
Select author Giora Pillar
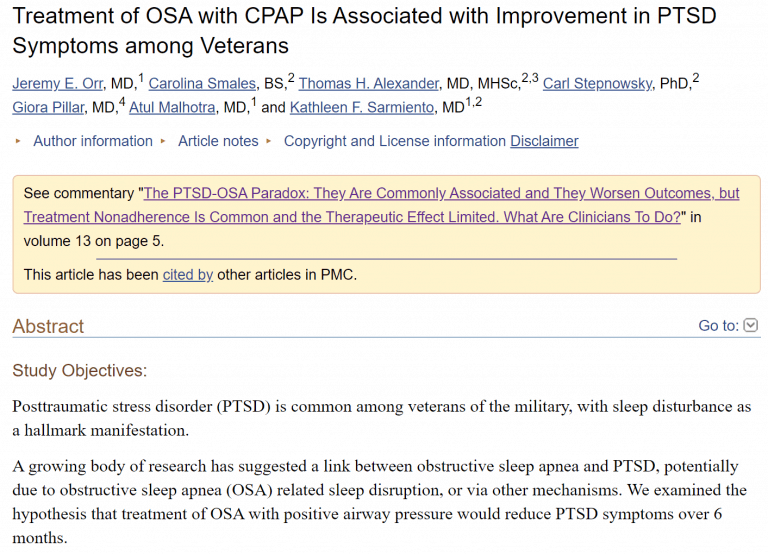click(48, 108)
